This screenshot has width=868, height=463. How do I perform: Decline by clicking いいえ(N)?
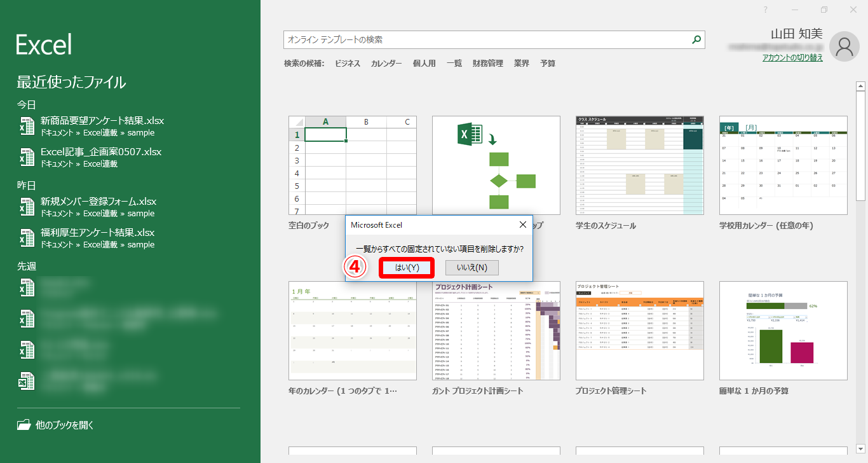[472, 268]
